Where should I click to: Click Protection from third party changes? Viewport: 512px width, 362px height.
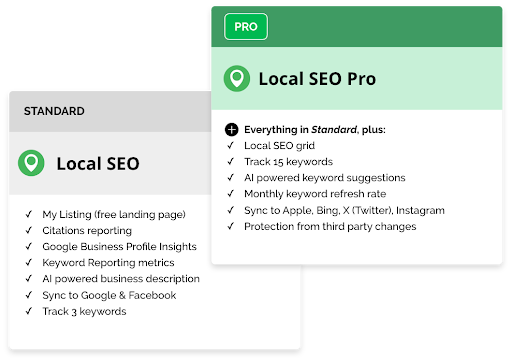tap(330, 227)
